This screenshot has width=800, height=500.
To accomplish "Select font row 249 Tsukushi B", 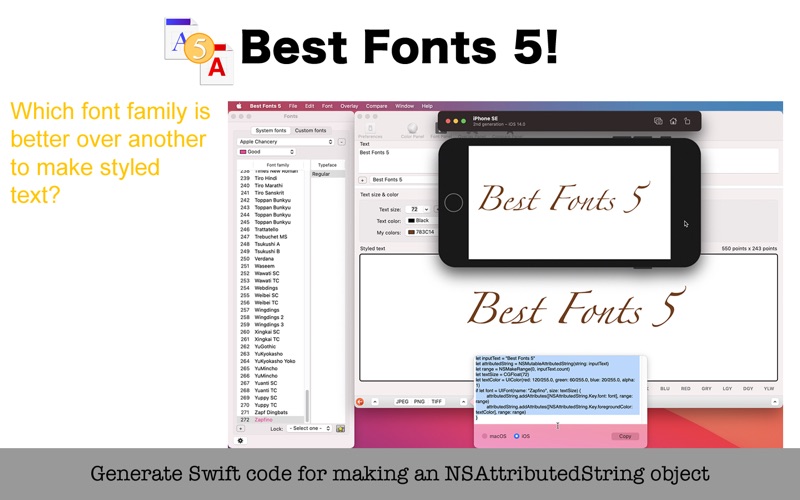I will pos(272,252).
